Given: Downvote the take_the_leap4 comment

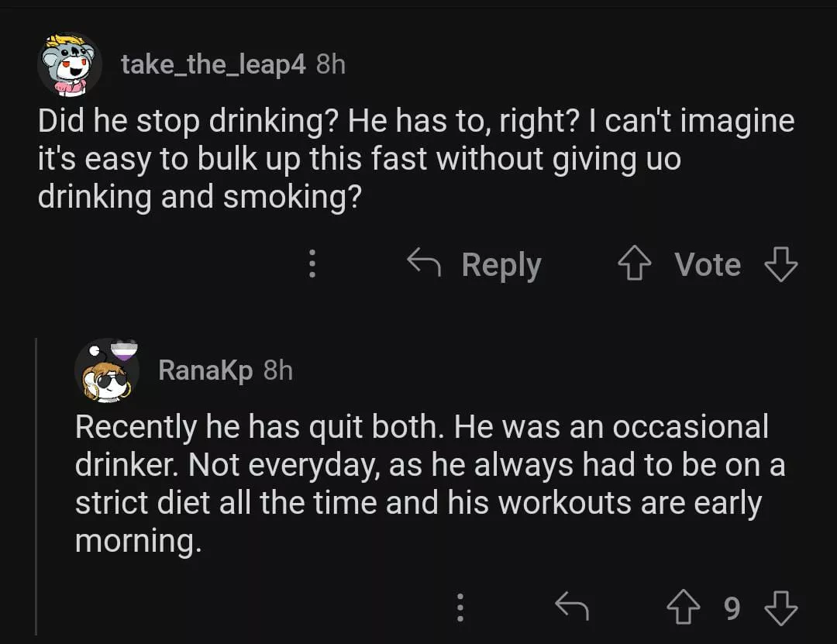Looking at the screenshot, I should coord(780,265).
